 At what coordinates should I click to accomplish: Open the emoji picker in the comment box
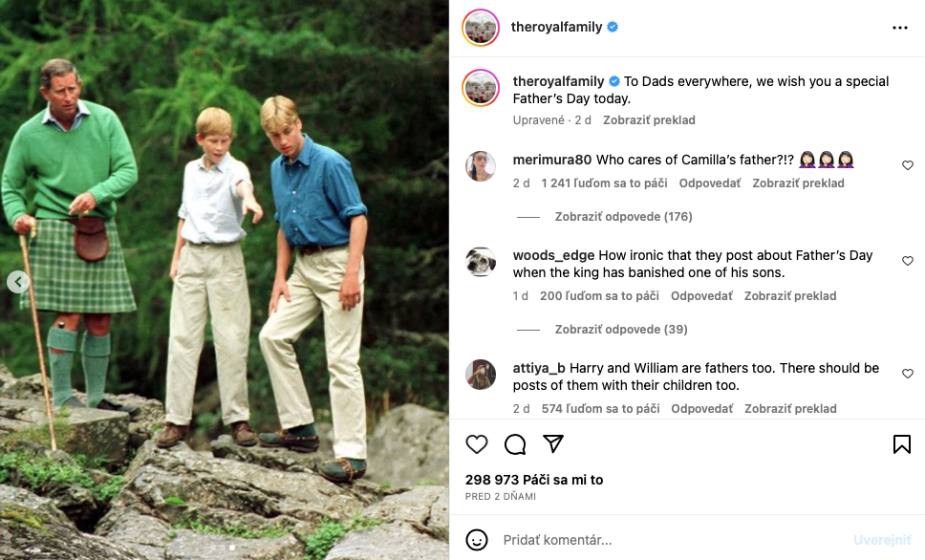pyautogui.click(x=477, y=540)
